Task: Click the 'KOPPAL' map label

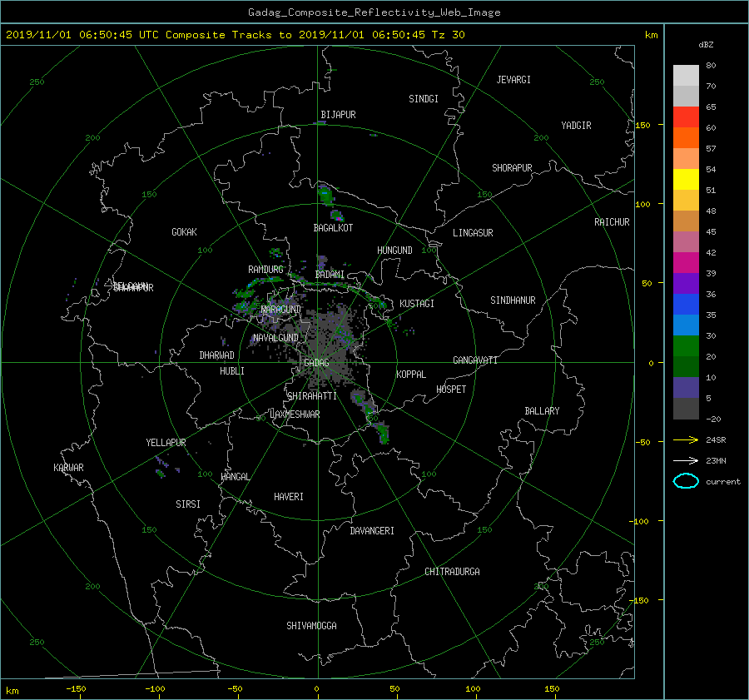Action: click(x=411, y=375)
